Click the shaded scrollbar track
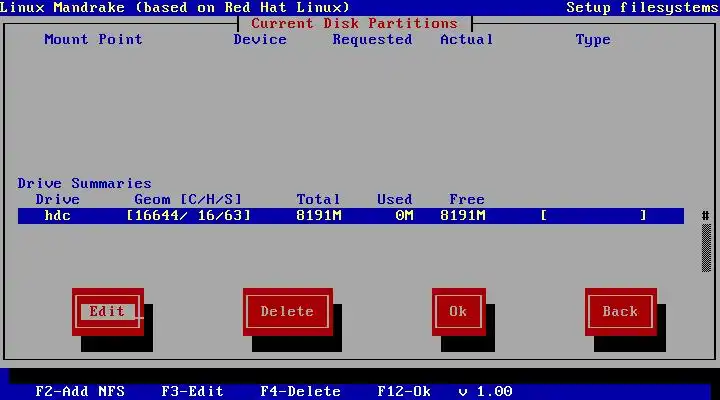 pyautogui.click(x=706, y=248)
